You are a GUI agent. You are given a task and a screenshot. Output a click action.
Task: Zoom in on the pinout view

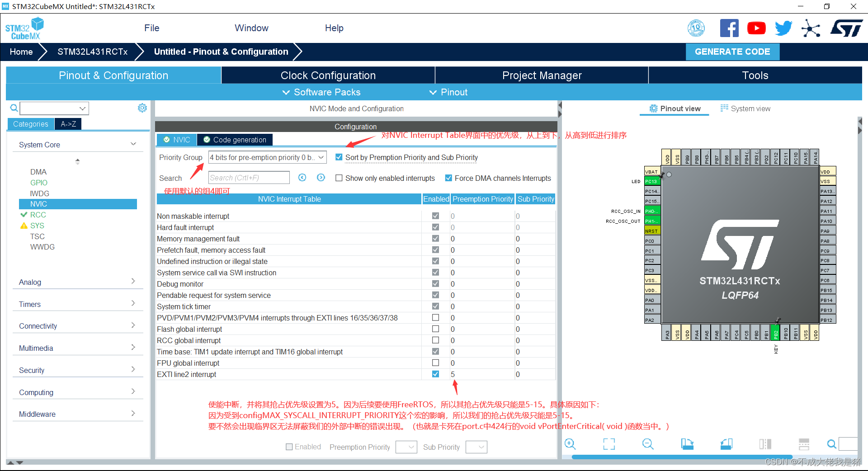tap(570, 444)
